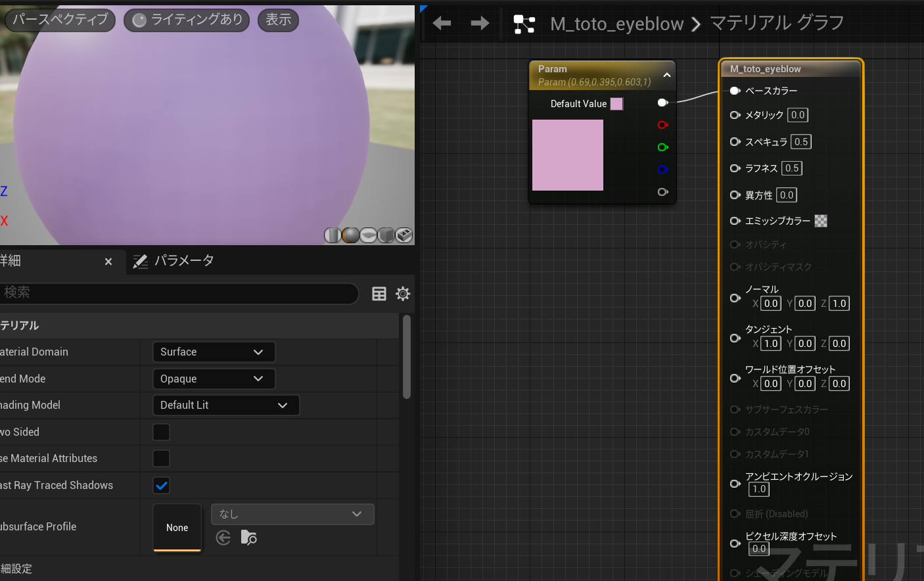Image resolution: width=924 pixels, height=581 pixels.
Task: Set preview mesh to sphere
Action: point(350,235)
